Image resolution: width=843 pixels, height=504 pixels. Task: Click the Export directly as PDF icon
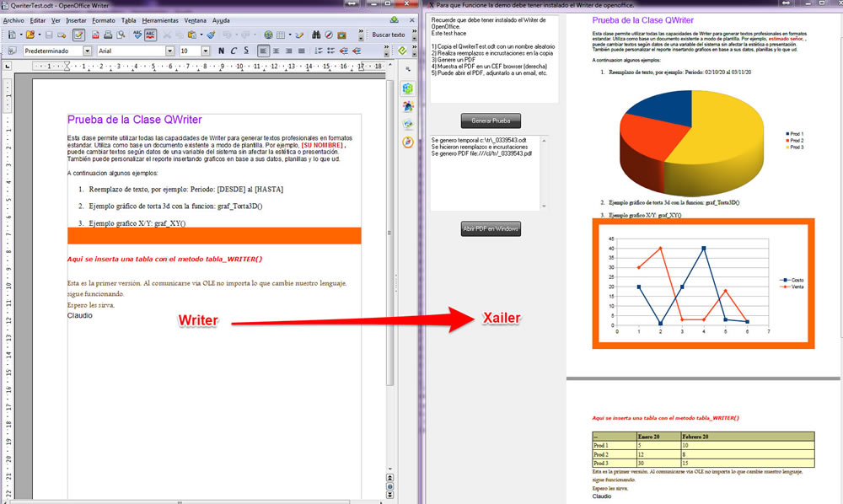click(x=95, y=35)
